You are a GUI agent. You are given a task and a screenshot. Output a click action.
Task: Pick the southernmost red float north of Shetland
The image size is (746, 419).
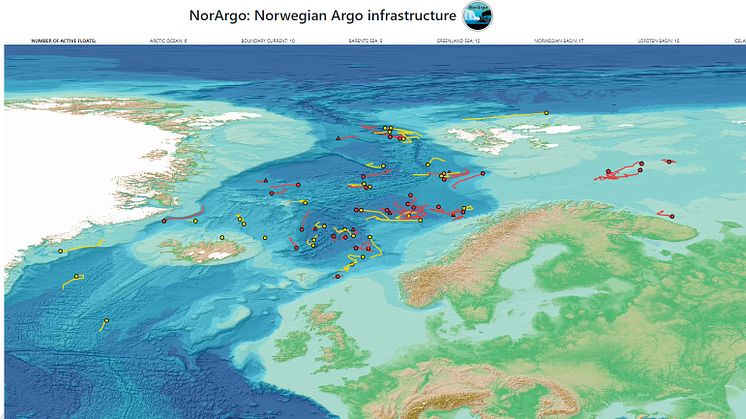coord(337,276)
